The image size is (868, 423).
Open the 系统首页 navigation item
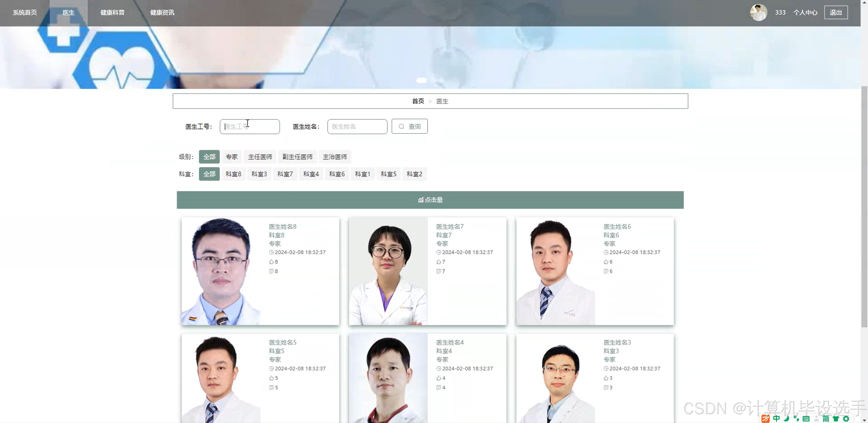click(x=25, y=13)
